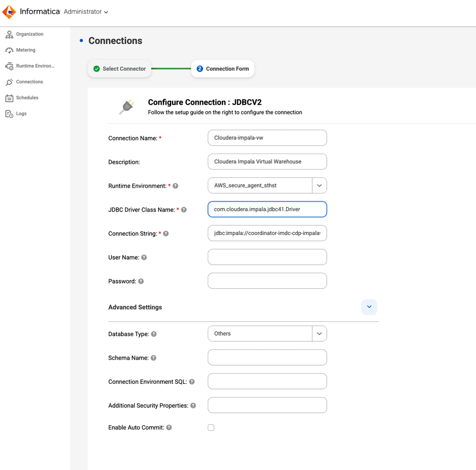
Task: Click the Schedules calendar icon
Action: coord(9,98)
